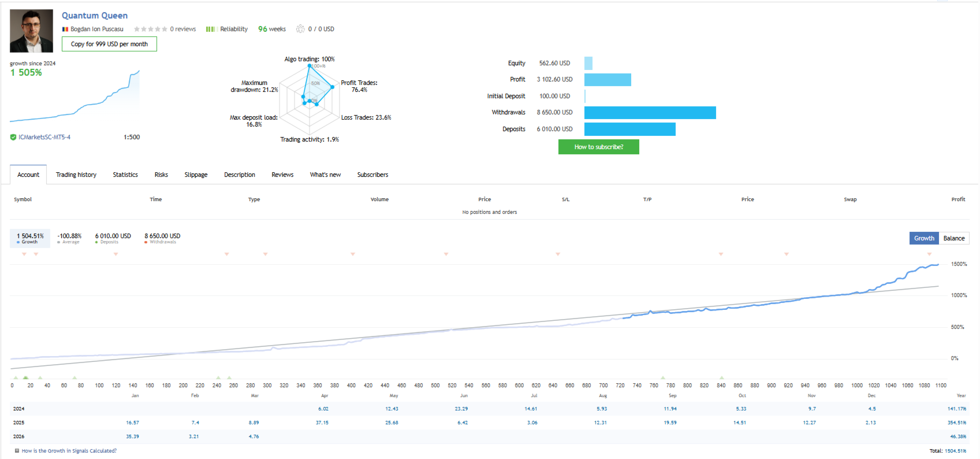Click the growth sparkline chart thumbnail
Screen dimensions: 980x459
[75, 97]
